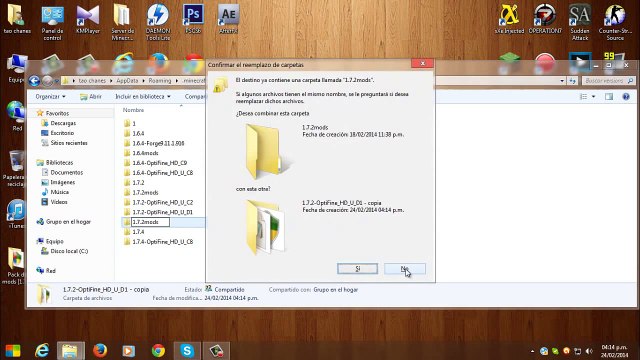This screenshot has width=640, height=360.
Task: Open Imágenes library
Action: (x=62, y=182)
